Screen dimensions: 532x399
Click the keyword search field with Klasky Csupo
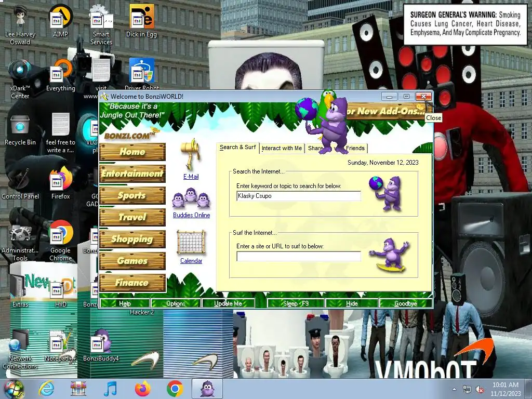(299, 196)
